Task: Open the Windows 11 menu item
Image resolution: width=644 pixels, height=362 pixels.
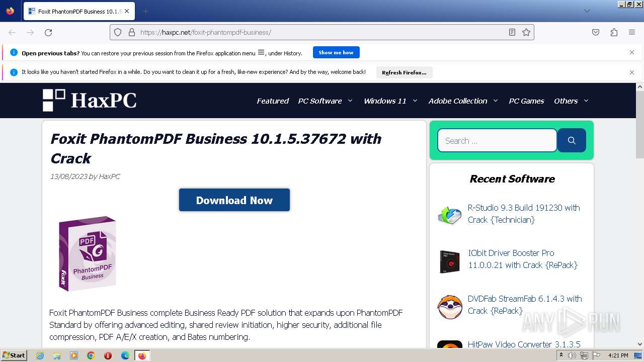Action: tap(385, 101)
